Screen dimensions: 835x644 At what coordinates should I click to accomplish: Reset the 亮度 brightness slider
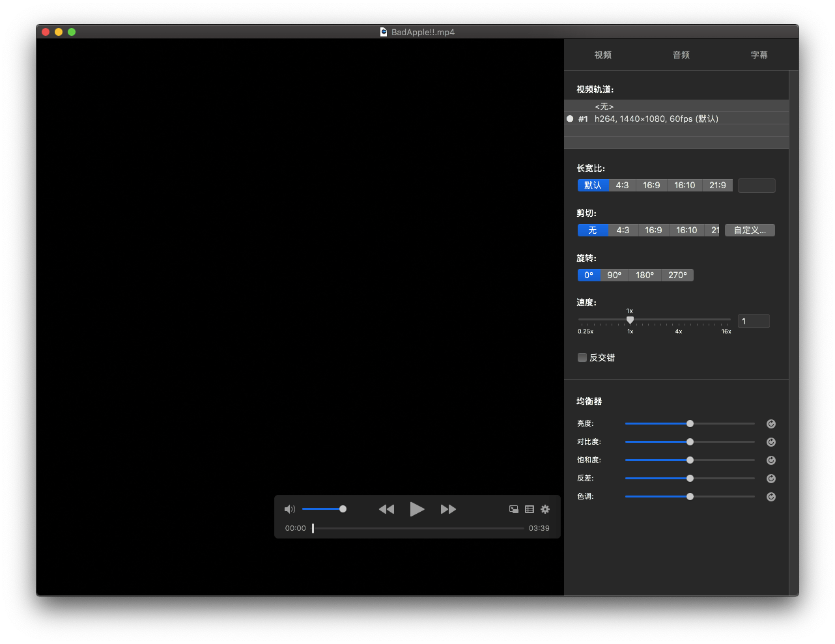771,424
